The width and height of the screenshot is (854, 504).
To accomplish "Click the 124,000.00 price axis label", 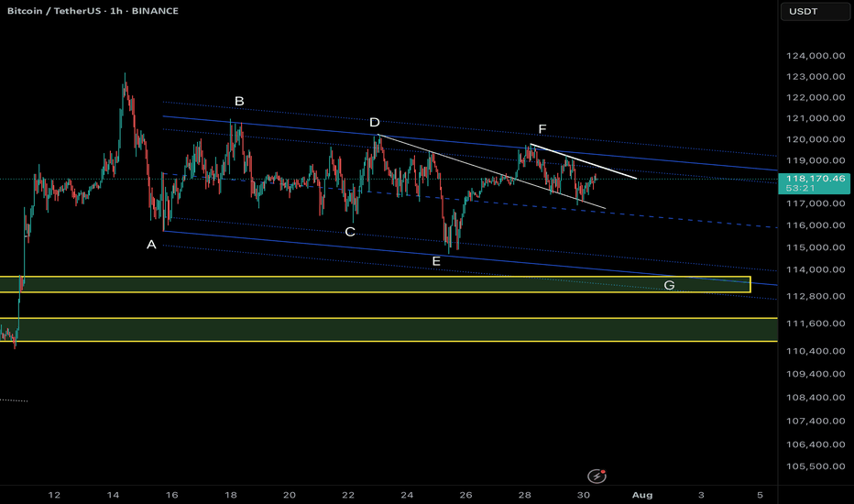I will 816,56.
